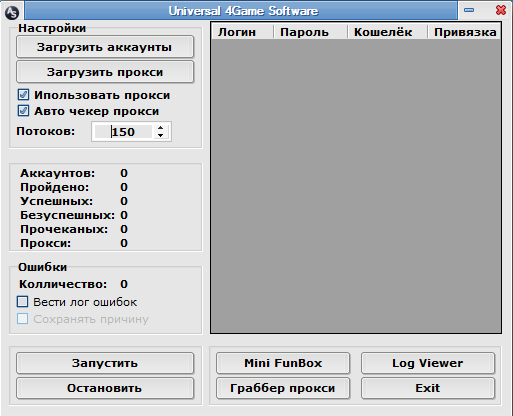The height and width of the screenshot is (416, 513).
Task: Click the Прокси: statistics label
Action: (46, 243)
